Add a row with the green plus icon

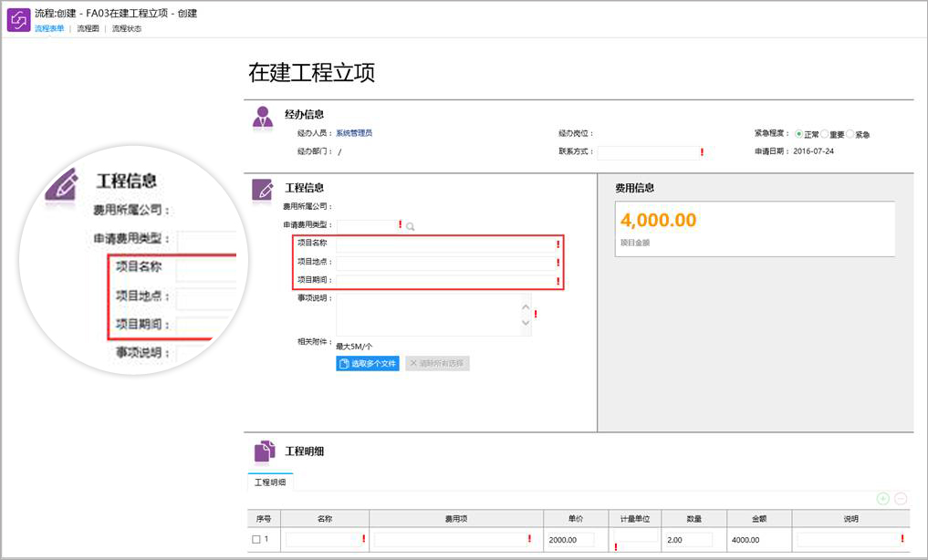(x=882, y=498)
